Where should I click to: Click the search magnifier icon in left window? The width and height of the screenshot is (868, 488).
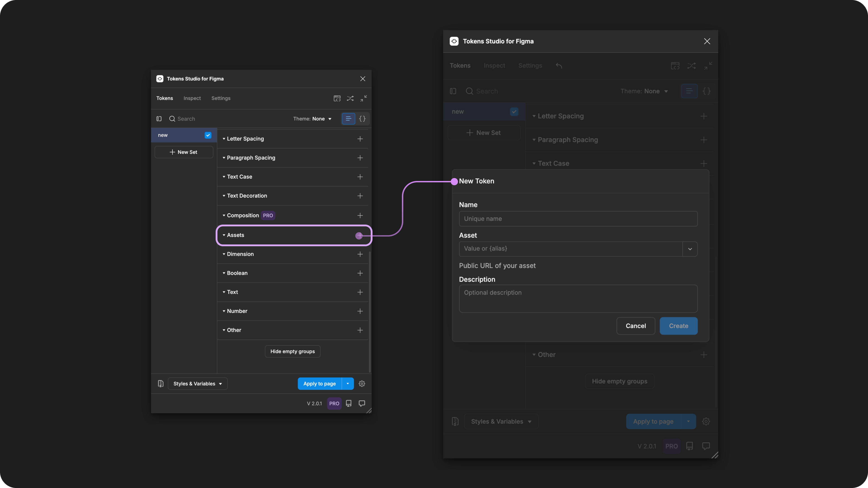pos(172,119)
